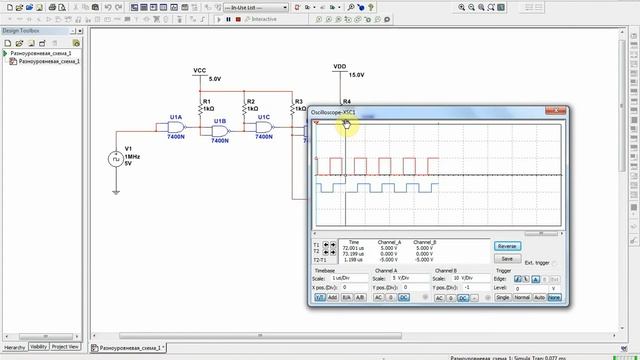Move cursor T1 right with its arrow
Image resolution: width=640 pixels, height=360 pixels.
pos(333,245)
